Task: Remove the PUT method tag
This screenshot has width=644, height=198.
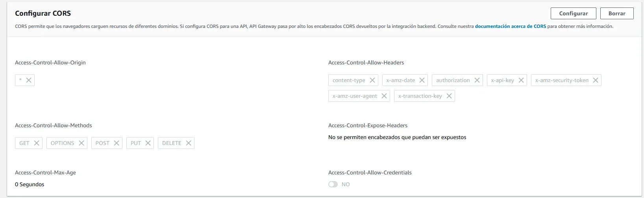Action: [x=148, y=143]
